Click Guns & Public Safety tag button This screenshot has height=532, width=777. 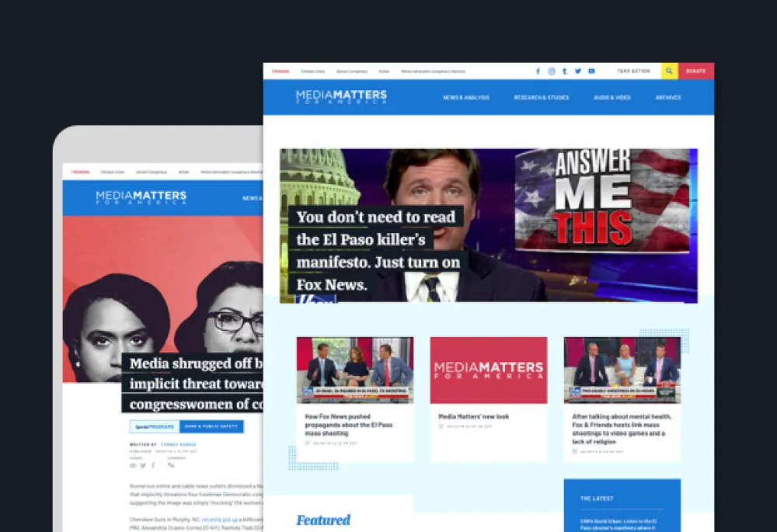click(211, 426)
